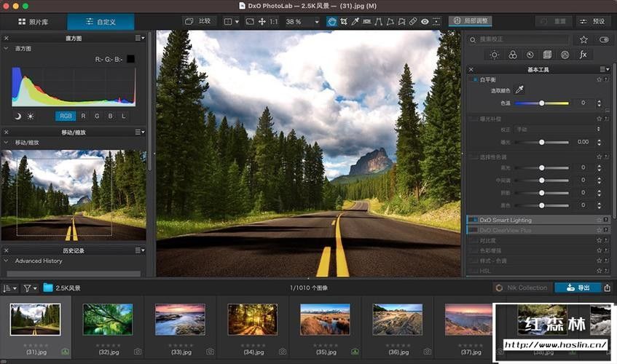Show the fx effects palette
Viewport: 617px width, 364px height.
click(583, 55)
